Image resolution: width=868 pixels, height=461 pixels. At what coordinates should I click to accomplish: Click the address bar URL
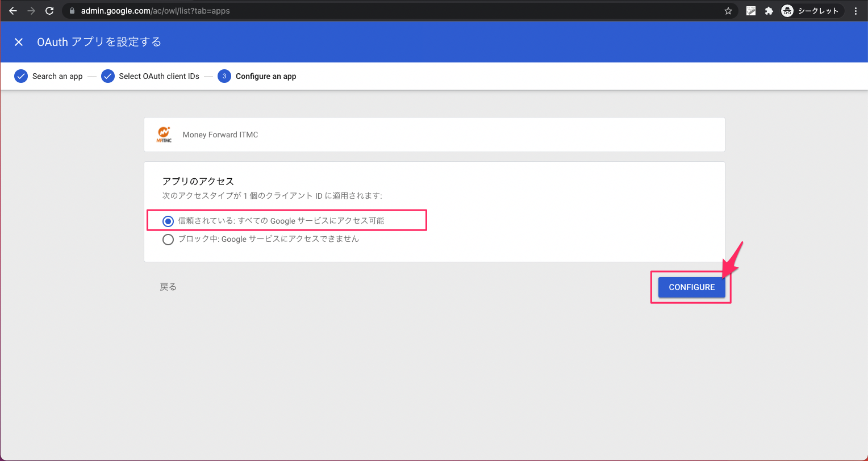(156, 11)
